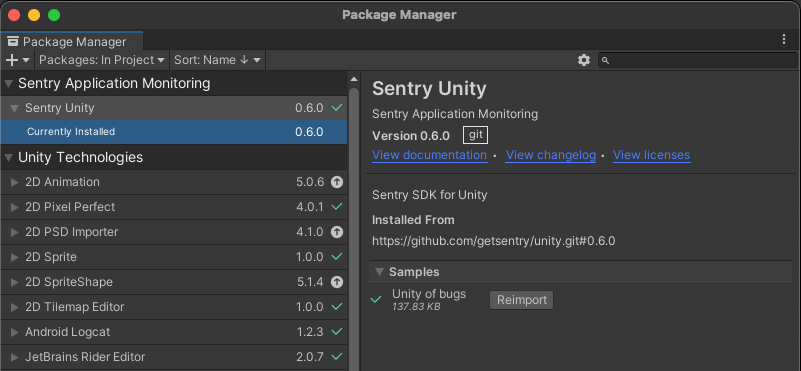Click the checkmark beside Unity of bugs sample

(x=376, y=299)
